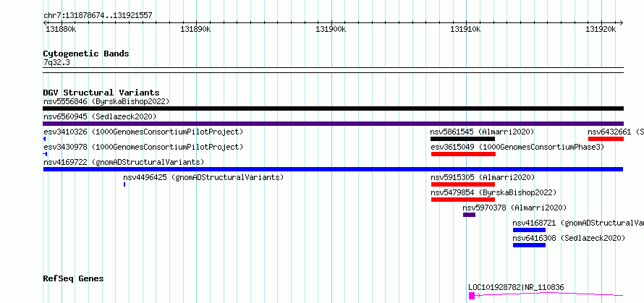Open the nsv6416308 (Sedlazeck2020) label
This screenshot has width=644, height=303.
click(569, 238)
